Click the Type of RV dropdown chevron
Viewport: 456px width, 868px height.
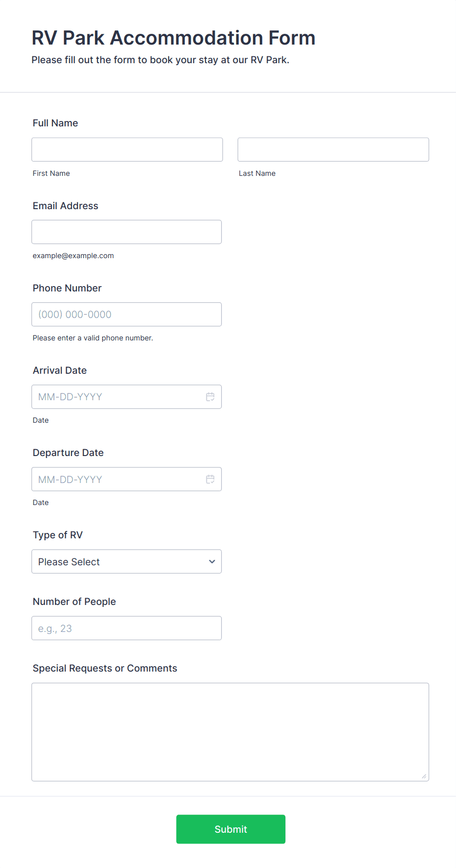click(x=212, y=561)
